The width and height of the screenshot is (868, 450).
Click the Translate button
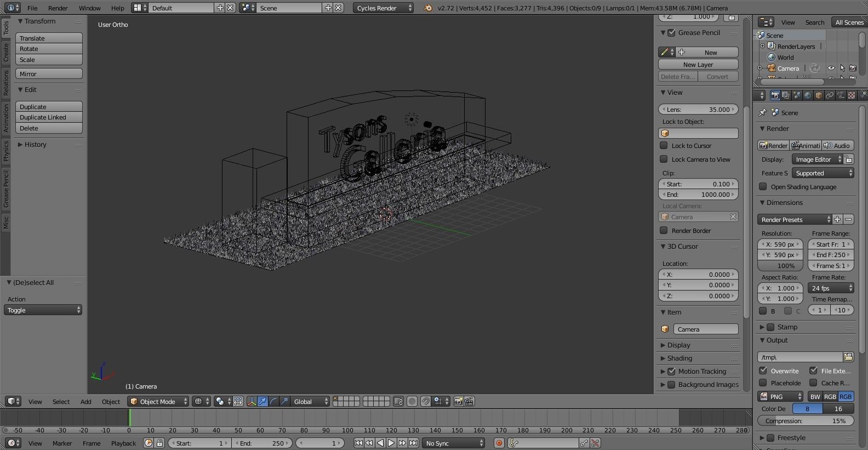tap(49, 38)
